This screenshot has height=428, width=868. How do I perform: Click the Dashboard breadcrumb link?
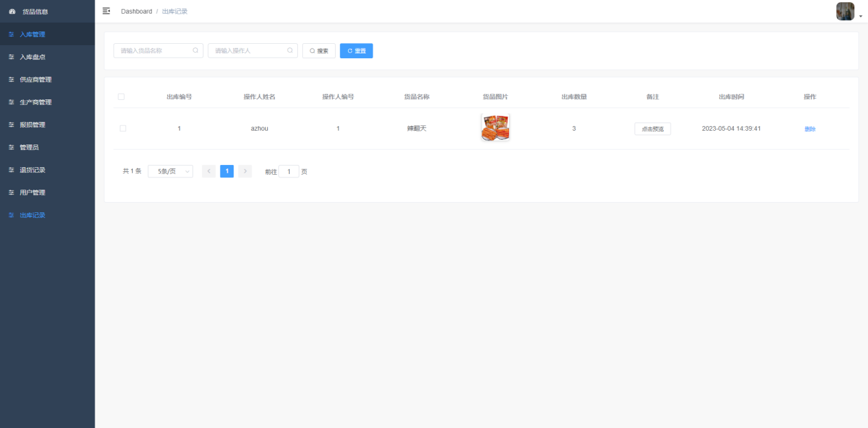[136, 11]
